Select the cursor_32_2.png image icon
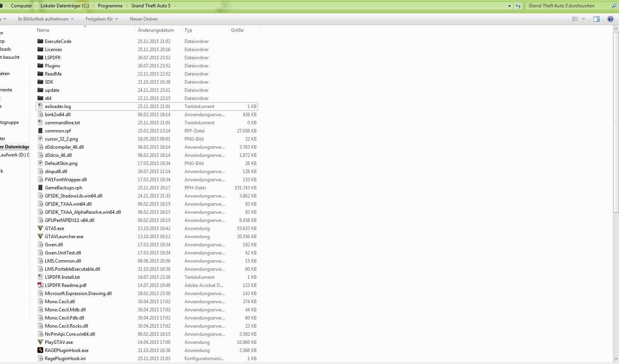The image size is (619, 364). 40,139
